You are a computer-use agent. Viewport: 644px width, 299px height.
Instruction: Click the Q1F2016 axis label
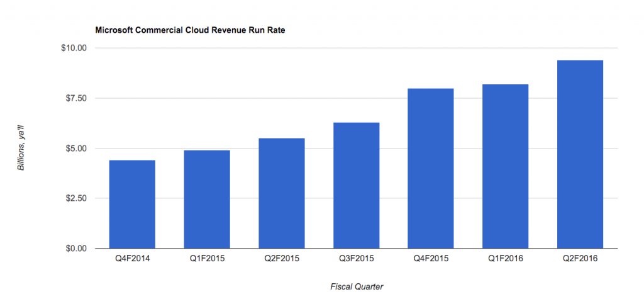[x=506, y=259]
